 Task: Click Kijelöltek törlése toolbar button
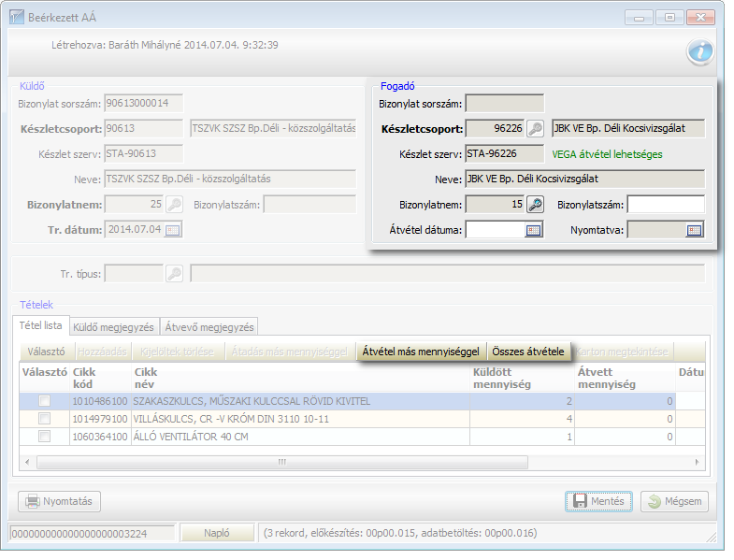tap(177, 352)
